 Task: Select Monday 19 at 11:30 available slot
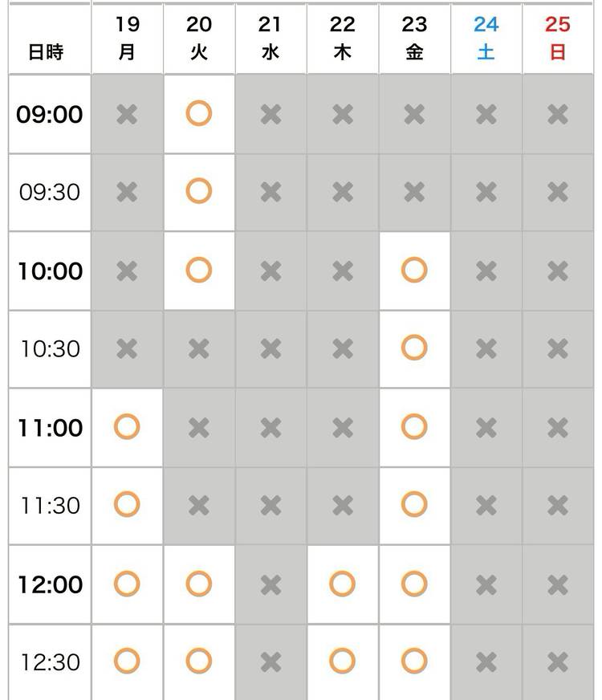(x=127, y=505)
